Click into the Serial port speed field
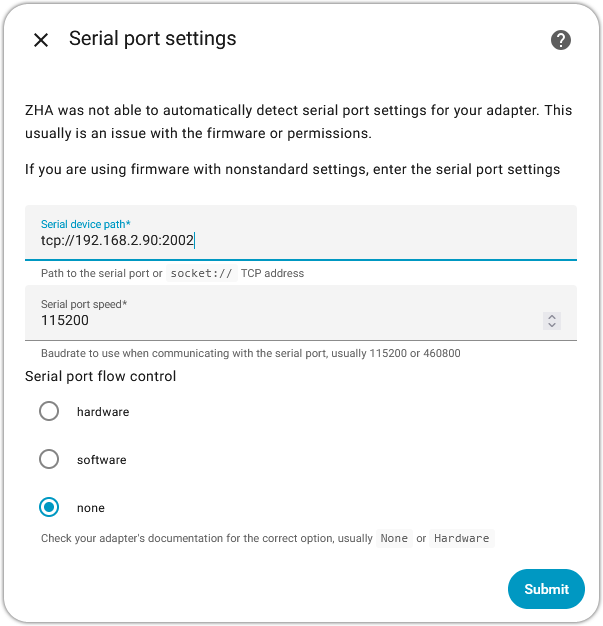This screenshot has width=603, height=626. point(280,320)
